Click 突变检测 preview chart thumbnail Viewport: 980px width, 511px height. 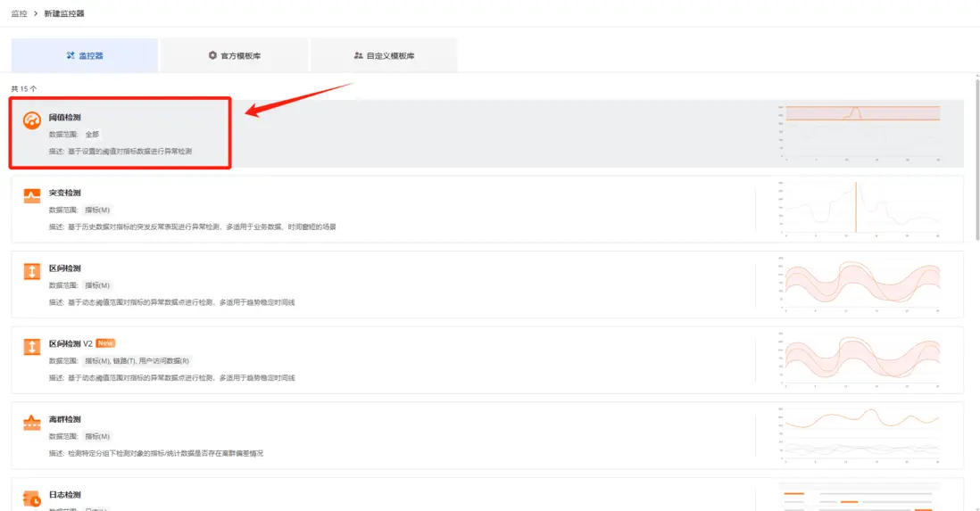860,209
